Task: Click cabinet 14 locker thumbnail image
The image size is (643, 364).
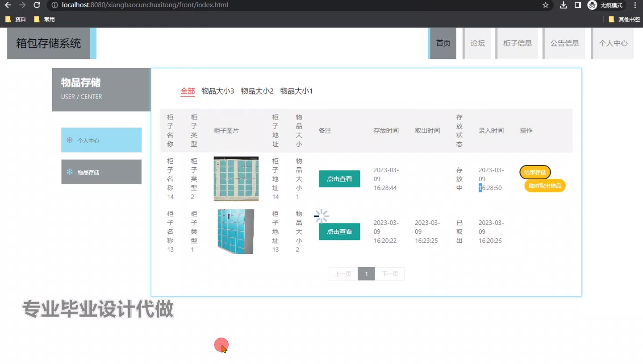Action: pyautogui.click(x=236, y=179)
